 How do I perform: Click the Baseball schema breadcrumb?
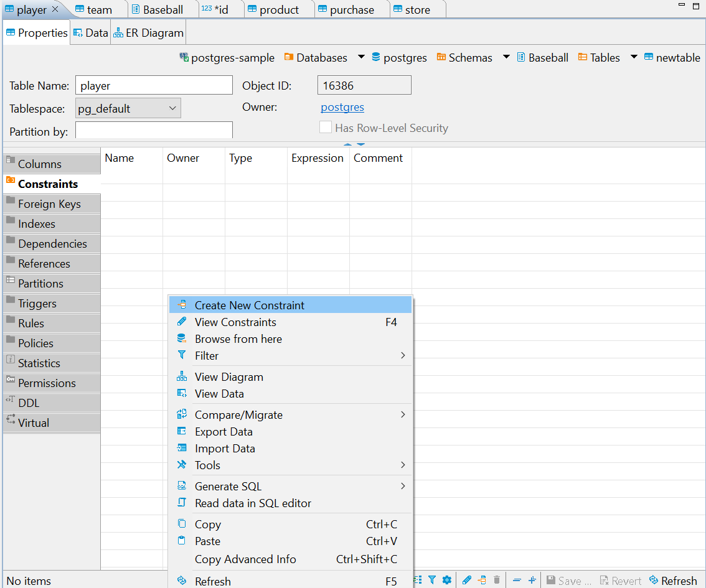coord(542,58)
